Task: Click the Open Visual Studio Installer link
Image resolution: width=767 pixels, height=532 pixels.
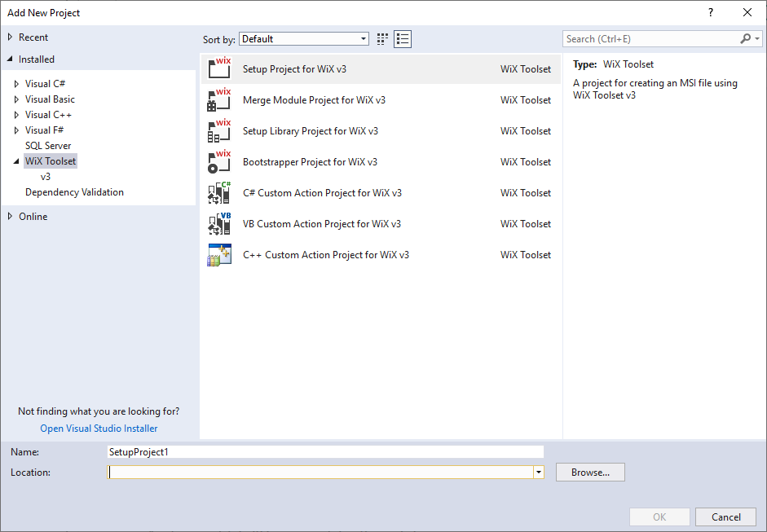Action: coord(99,428)
